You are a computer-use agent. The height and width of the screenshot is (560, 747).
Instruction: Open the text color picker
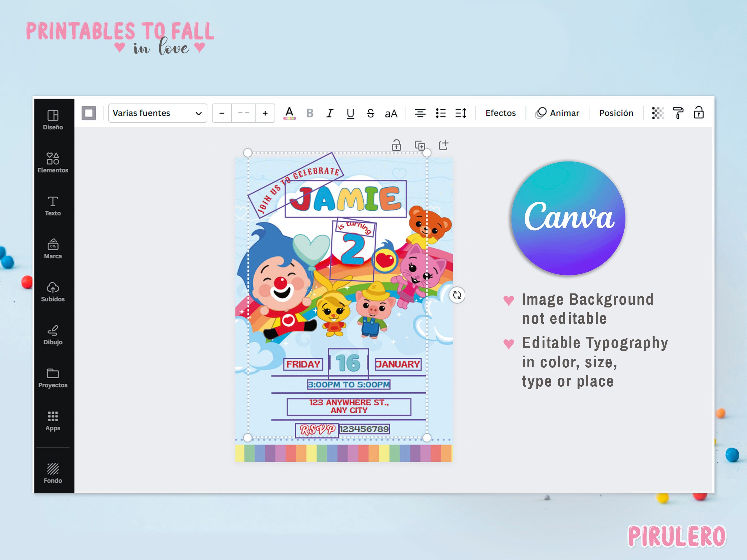pos(289,113)
